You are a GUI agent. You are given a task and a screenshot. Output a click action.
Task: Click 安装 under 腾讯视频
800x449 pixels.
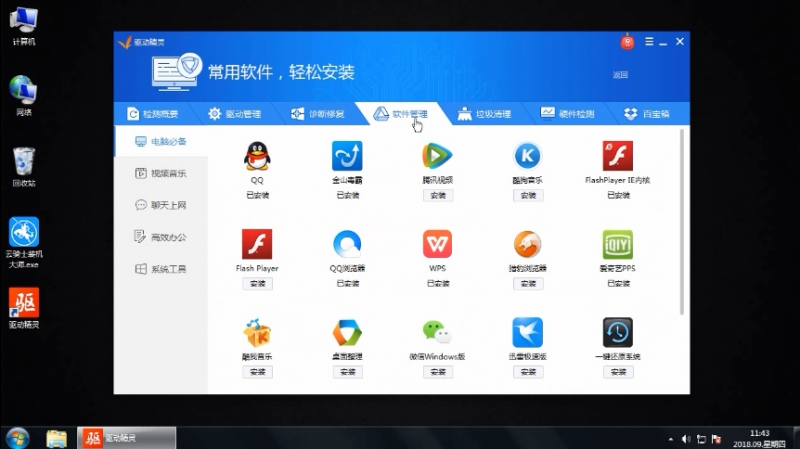pos(438,195)
